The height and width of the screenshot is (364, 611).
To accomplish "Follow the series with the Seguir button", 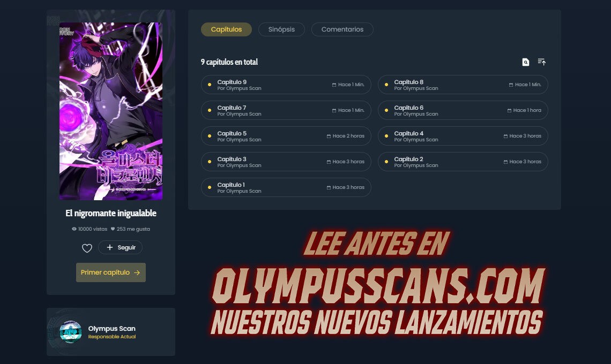I will (121, 247).
